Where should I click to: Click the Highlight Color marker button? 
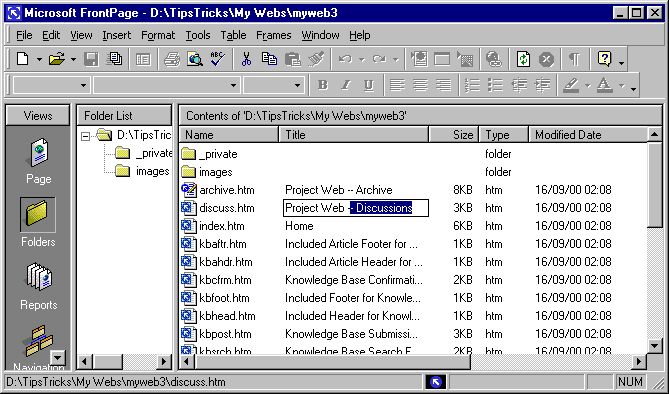pos(571,85)
